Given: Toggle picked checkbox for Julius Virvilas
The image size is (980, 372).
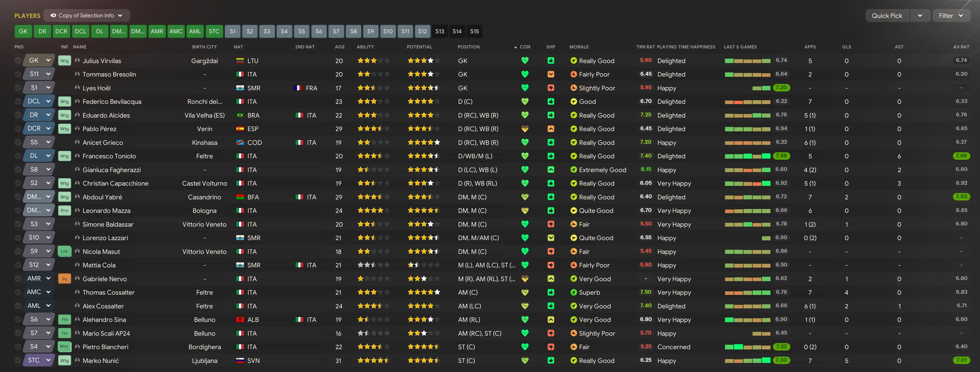Looking at the screenshot, I should pyautogui.click(x=18, y=61).
